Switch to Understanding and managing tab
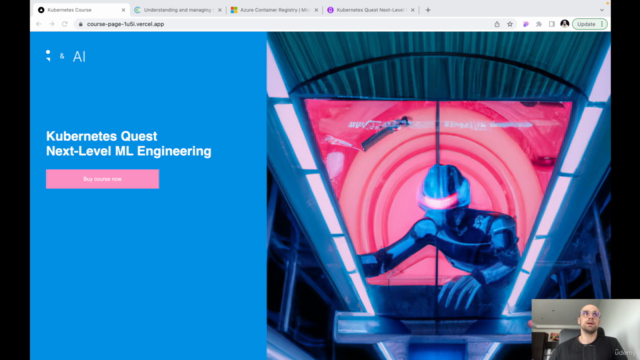640x360 pixels. click(x=178, y=10)
